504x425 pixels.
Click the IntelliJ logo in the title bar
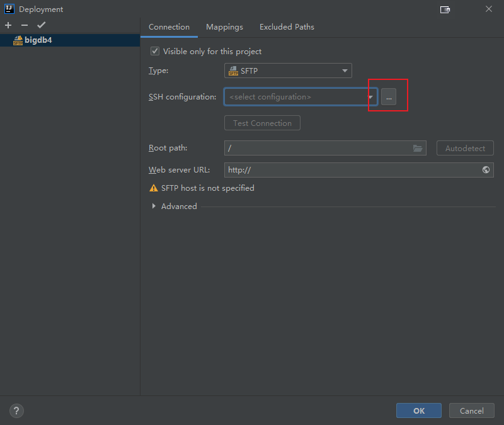click(x=8, y=9)
